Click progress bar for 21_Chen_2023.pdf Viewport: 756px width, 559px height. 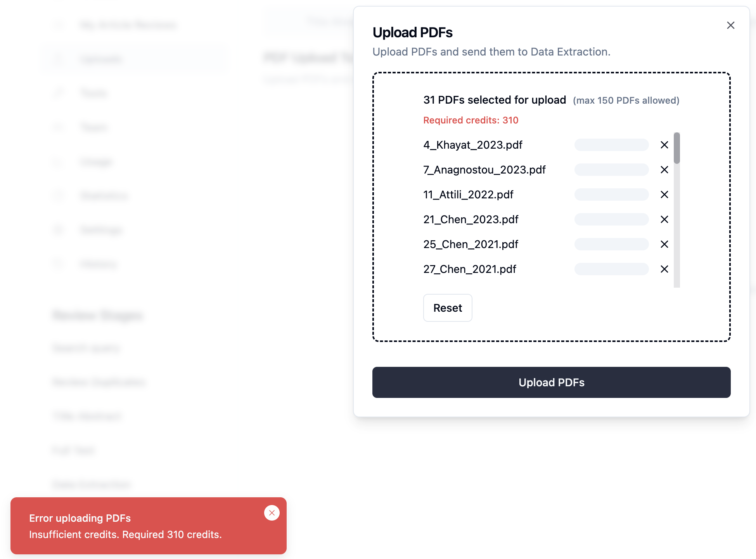coord(611,219)
